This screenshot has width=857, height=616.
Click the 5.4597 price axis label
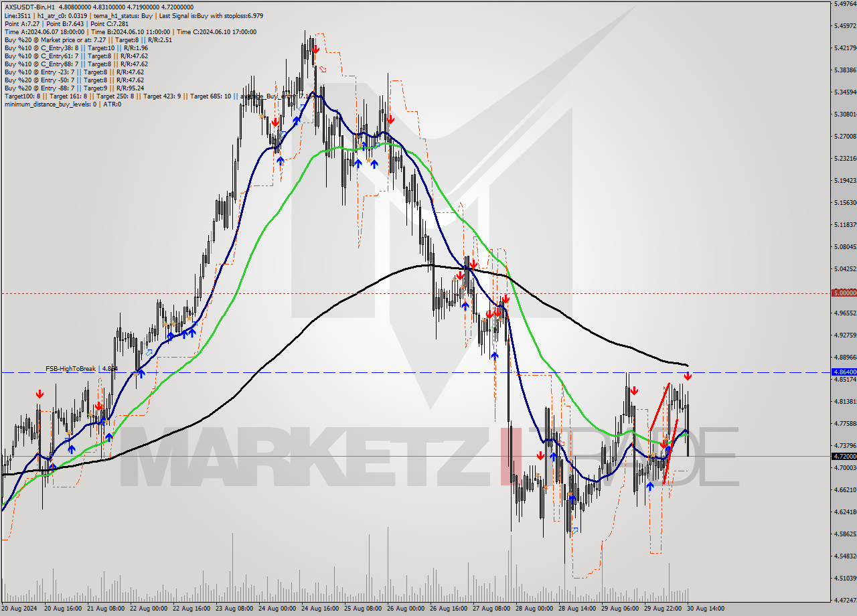[x=845, y=26]
